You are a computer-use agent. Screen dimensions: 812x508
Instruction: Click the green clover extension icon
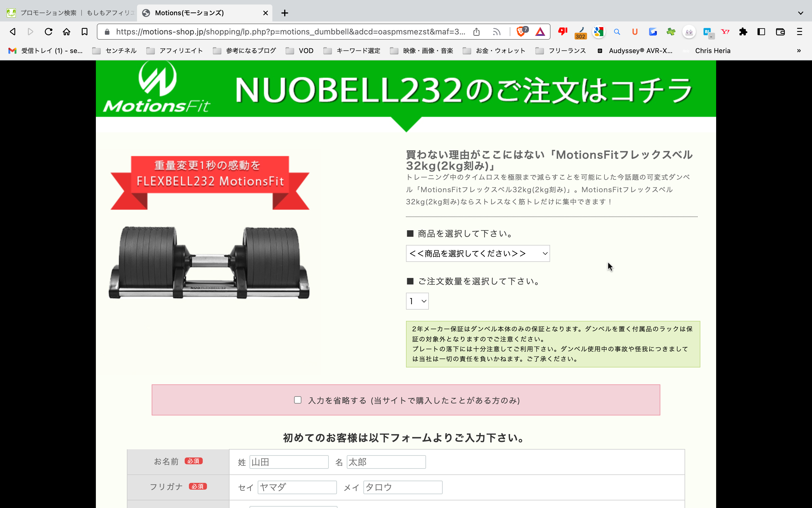tap(671, 32)
